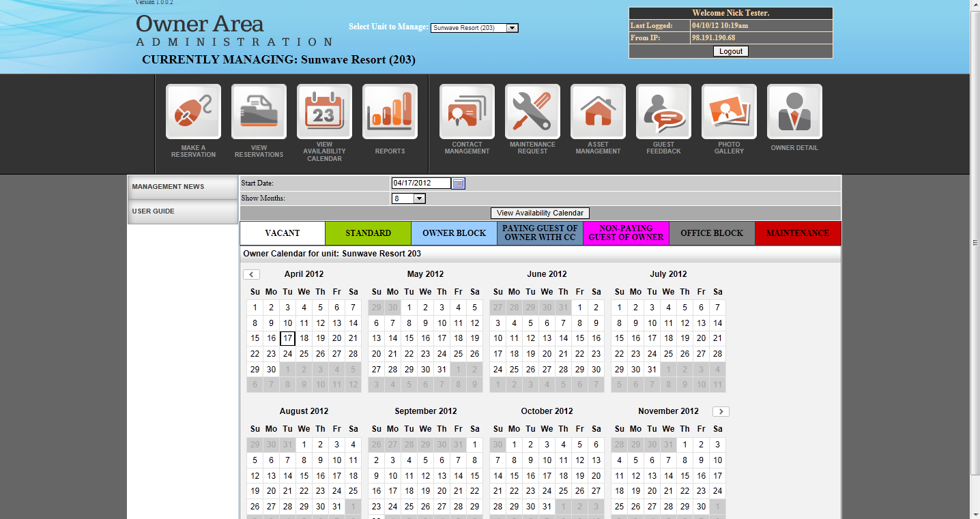This screenshot has height=519, width=980.
Task: Open the Reports chart icon
Action: click(390, 111)
